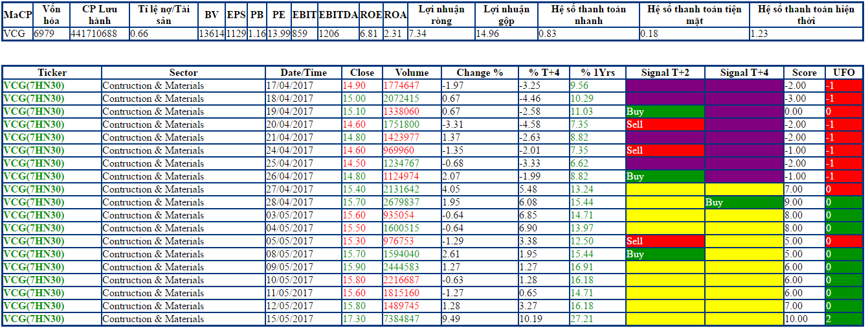The width and height of the screenshot is (868, 328).
Task: Click the UFO column header
Action: 843,73
